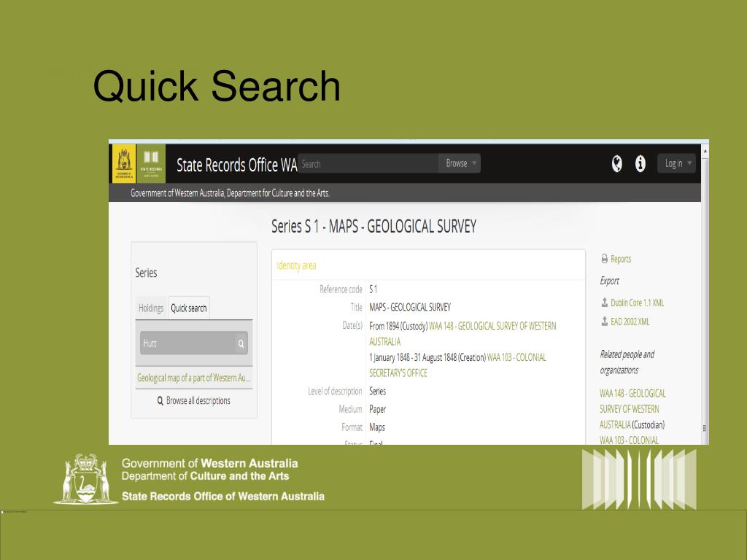The image size is (747, 560).
Task: Open the Log in dropdown
Action: [677, 163]
